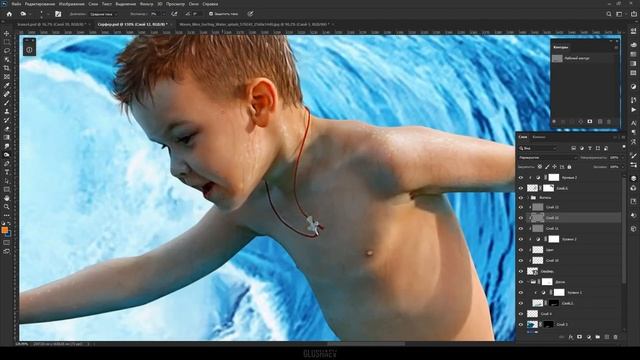Image resolution: width=640 pixels, height=360 pixels.
Task: Select the Eraser tool
Action: pos(7,129)
